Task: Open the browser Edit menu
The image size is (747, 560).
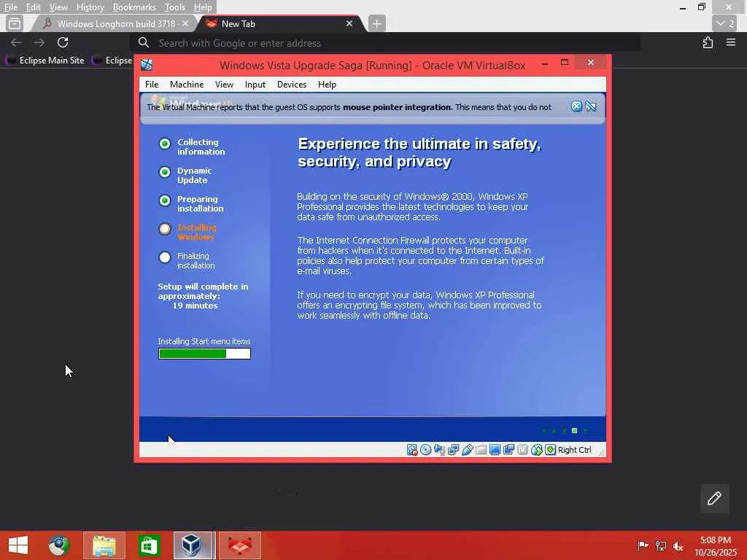Action: pyautogui.click(x=34, y=7)
